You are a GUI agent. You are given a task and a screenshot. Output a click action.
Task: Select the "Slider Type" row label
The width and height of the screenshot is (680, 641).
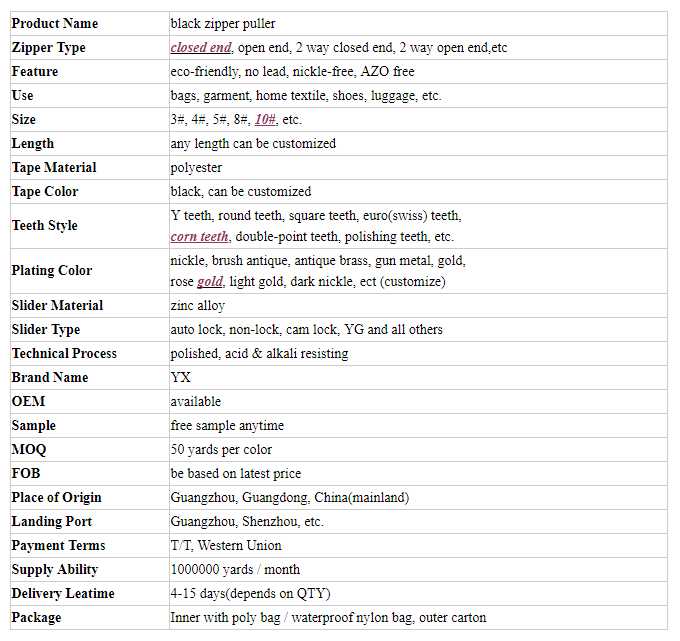(46, 330)
